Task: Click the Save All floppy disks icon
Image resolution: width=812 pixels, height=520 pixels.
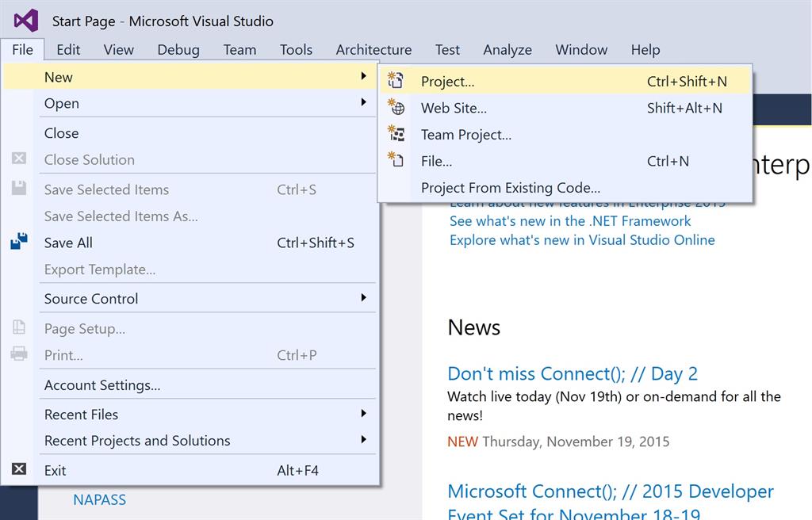Action: tap(19, 242)
